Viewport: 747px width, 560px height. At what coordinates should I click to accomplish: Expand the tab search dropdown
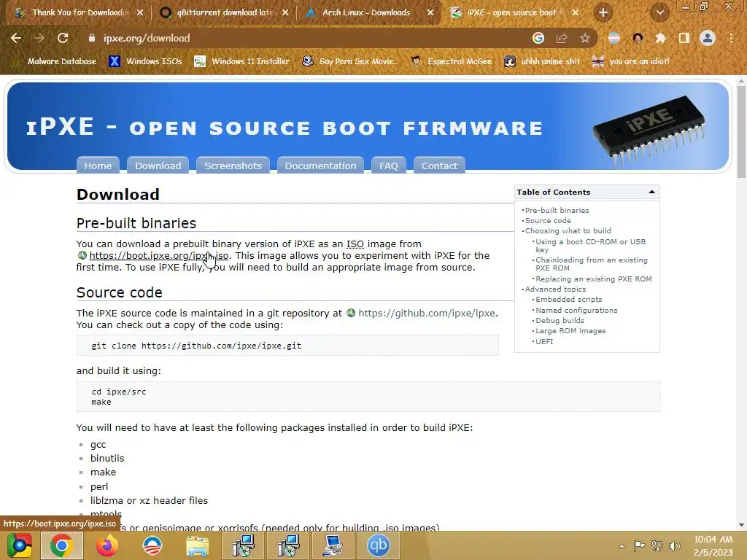pos(660,12)
